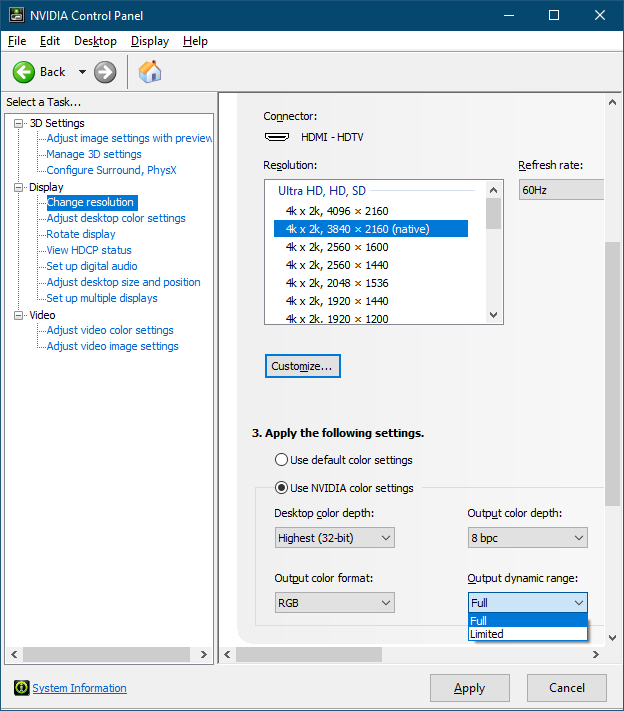Image resolution: width=624 pixels, height=711 pixels.
Task: Open the Output color depth dropdown
Action: (x=528, y=538)
